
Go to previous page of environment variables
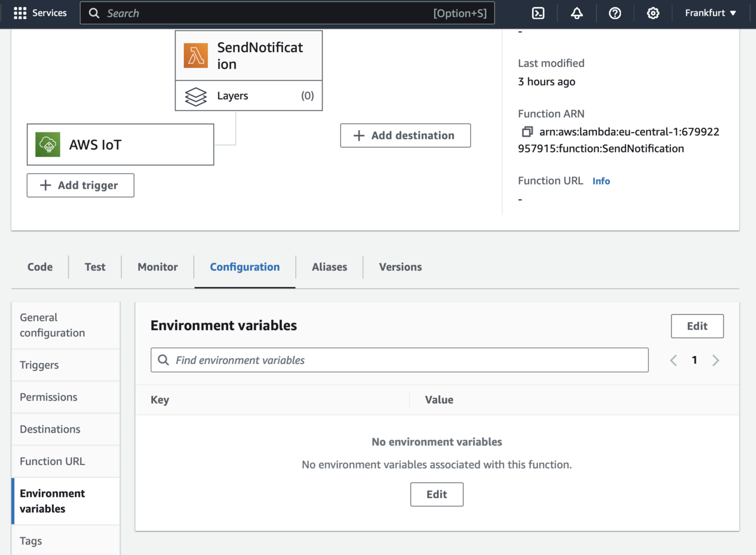point(673,361)
